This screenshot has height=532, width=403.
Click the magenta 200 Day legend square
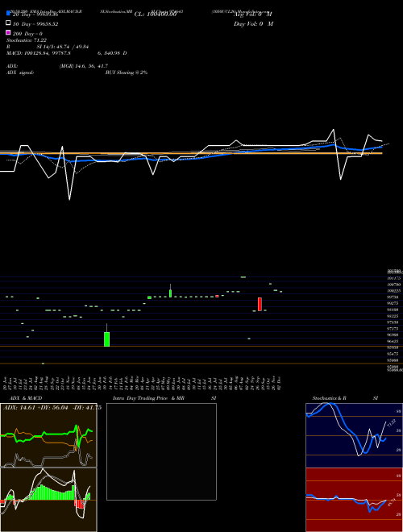pos(8,32)
